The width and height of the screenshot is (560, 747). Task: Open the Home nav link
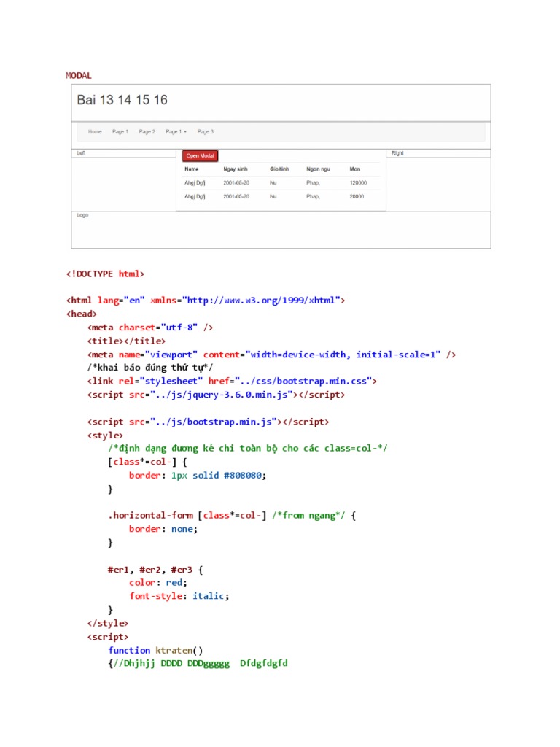(x=95, y=131)
